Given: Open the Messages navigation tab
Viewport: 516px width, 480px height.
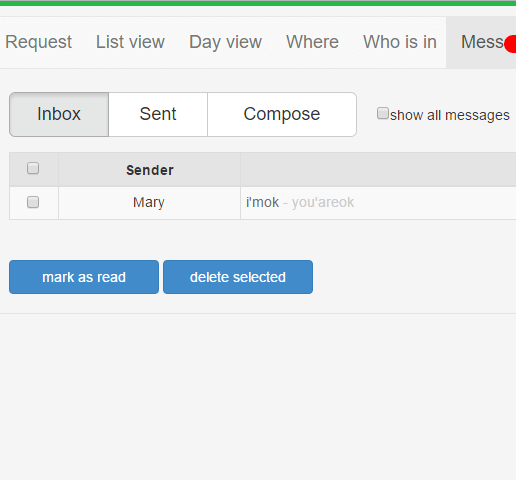Looking at the screenshot, I should pos(482,42).
